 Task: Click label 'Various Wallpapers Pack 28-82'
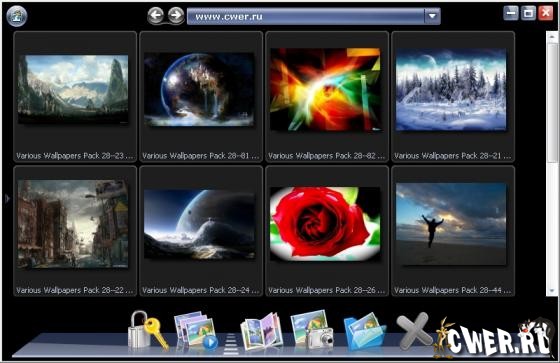327,156
